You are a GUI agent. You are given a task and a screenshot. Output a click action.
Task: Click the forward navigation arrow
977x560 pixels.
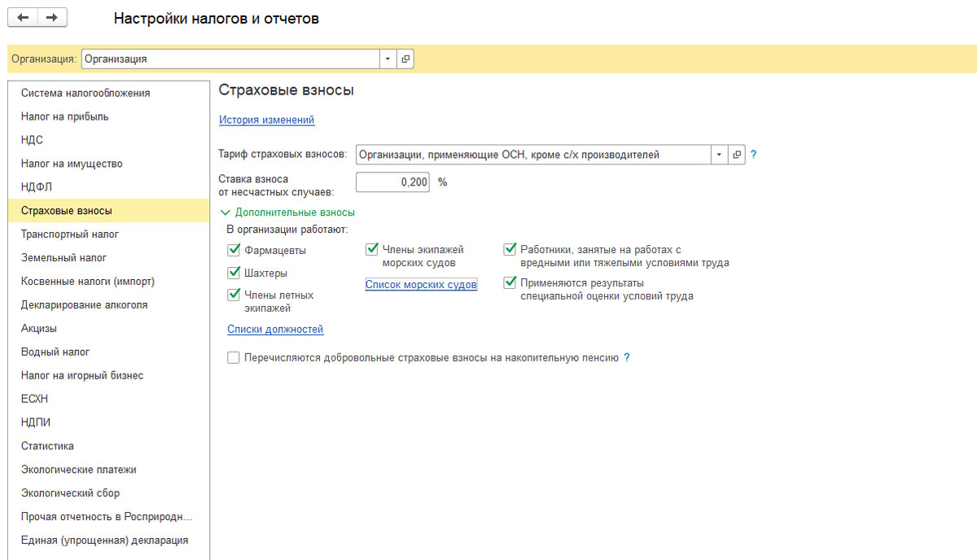(52, 18)
